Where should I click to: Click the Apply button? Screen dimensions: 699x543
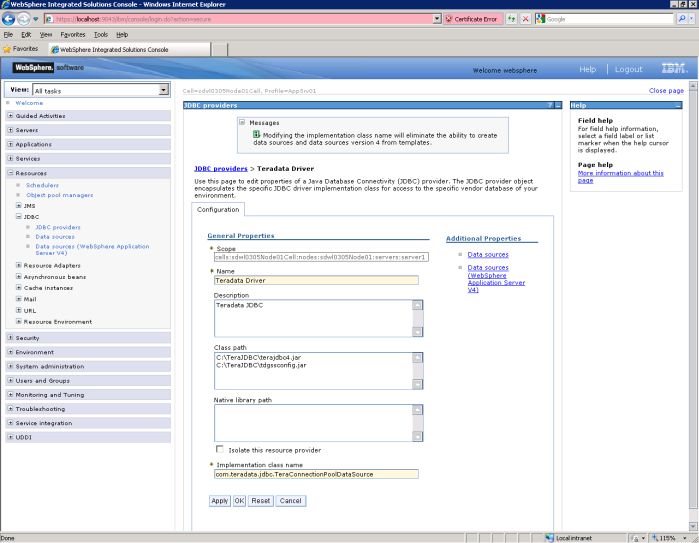point(219,501)
